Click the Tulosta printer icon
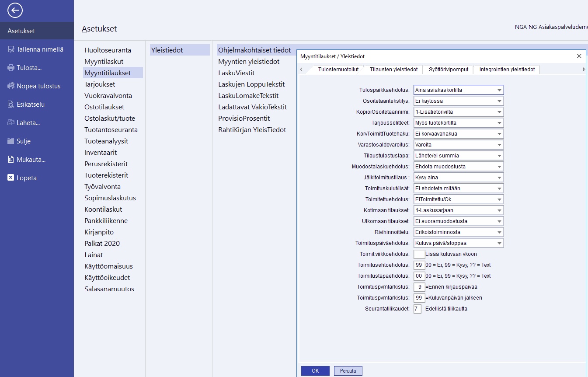The image size is (588, 377). pyautogui.click(x=11, y=68)
